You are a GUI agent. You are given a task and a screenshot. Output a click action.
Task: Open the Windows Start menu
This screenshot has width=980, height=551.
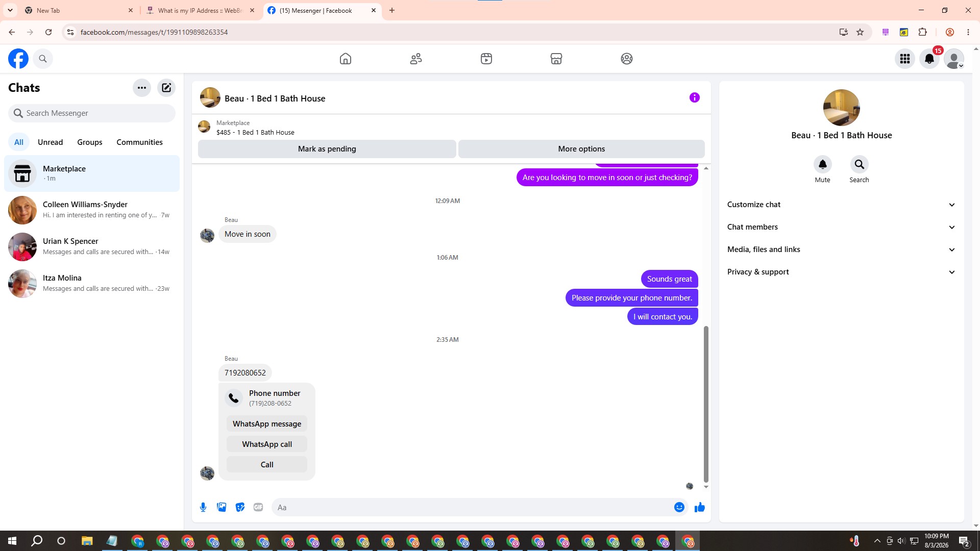coord(12,541)
